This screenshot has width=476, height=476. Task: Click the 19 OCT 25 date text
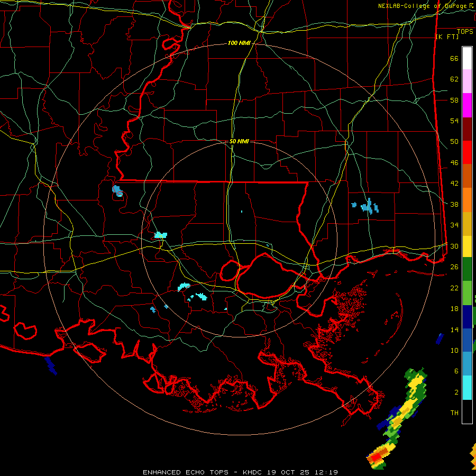coord(288,472)
